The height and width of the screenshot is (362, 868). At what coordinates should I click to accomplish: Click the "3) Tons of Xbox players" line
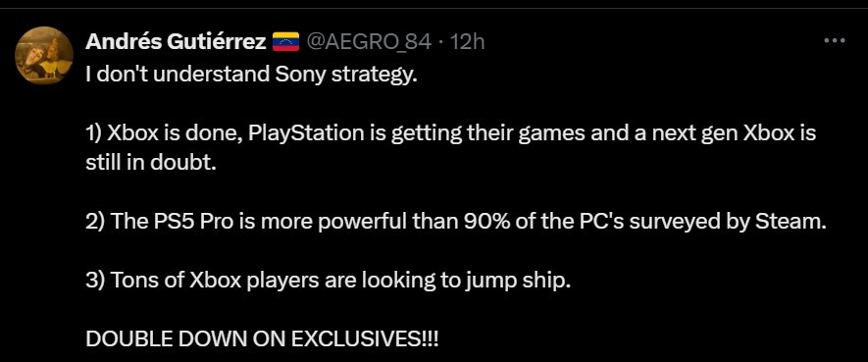tap(328, 282)
